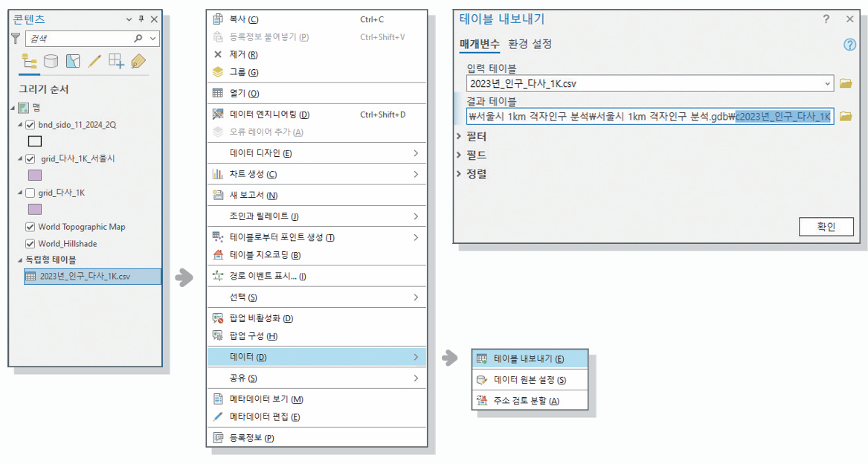Image resolution: width=868 pixels, height=464 pixels.
Task: Open 등록정보 (P) properties entry
Action: click(x=317, y=437)
